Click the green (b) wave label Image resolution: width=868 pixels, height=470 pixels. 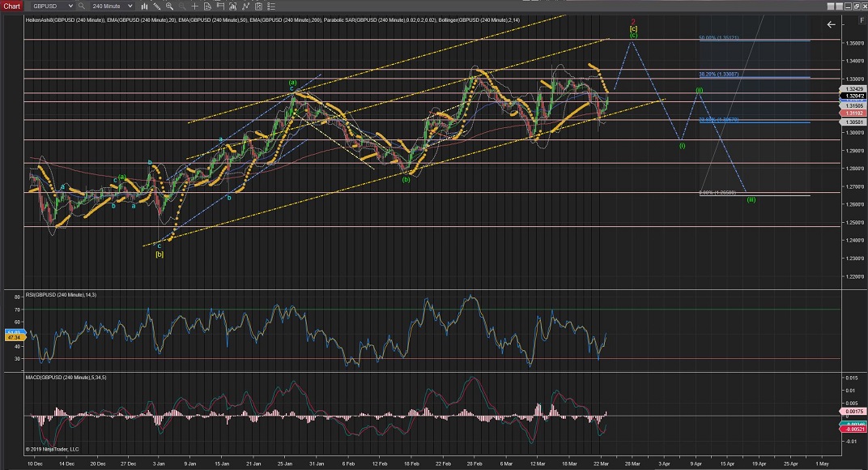(x=406, y=179)
